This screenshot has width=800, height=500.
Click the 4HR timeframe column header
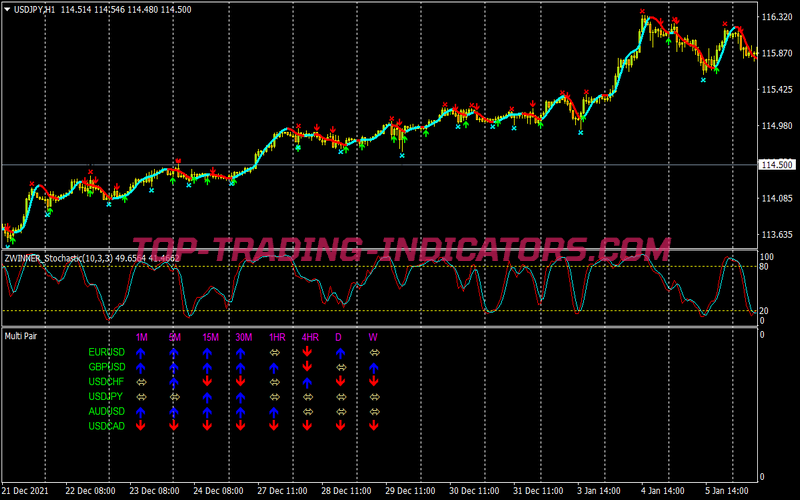click(x=310, y=337)
